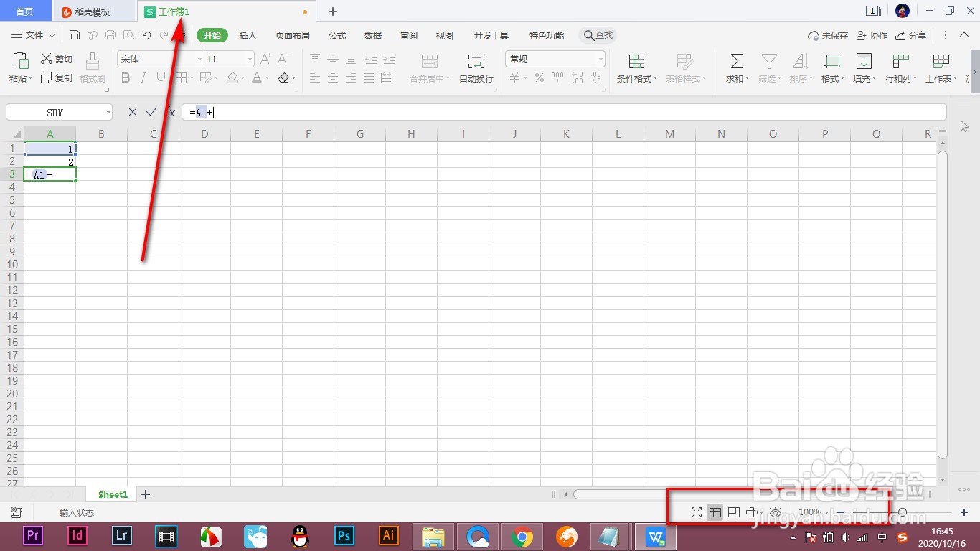This screenshot has width=980, height=551.
Task: Click the zoom slider handle
Action: coord(903,512)
